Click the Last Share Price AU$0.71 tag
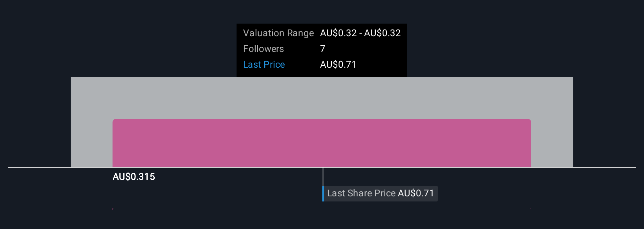This screenshot has height=229, width=644. coord(380,193)
